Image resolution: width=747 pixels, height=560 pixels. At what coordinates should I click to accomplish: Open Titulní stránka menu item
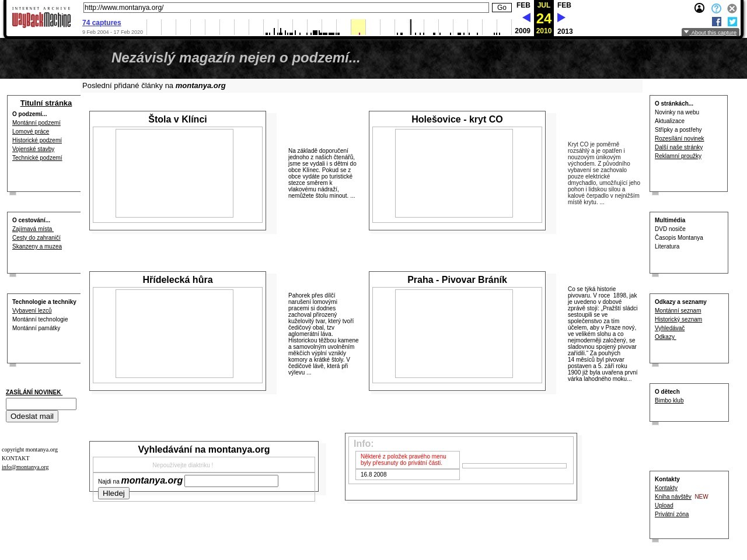coord(46,103)
